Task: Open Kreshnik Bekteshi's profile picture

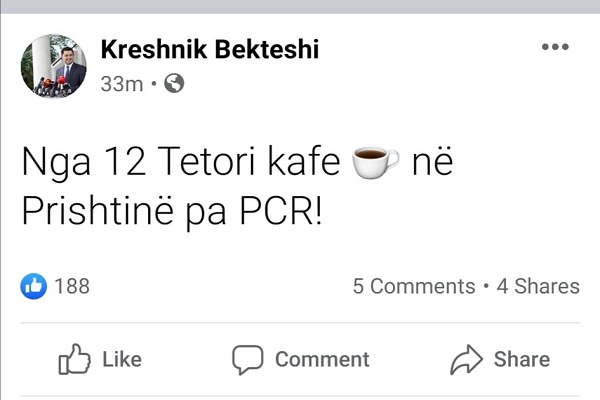Action: click(x=54, y=66)
